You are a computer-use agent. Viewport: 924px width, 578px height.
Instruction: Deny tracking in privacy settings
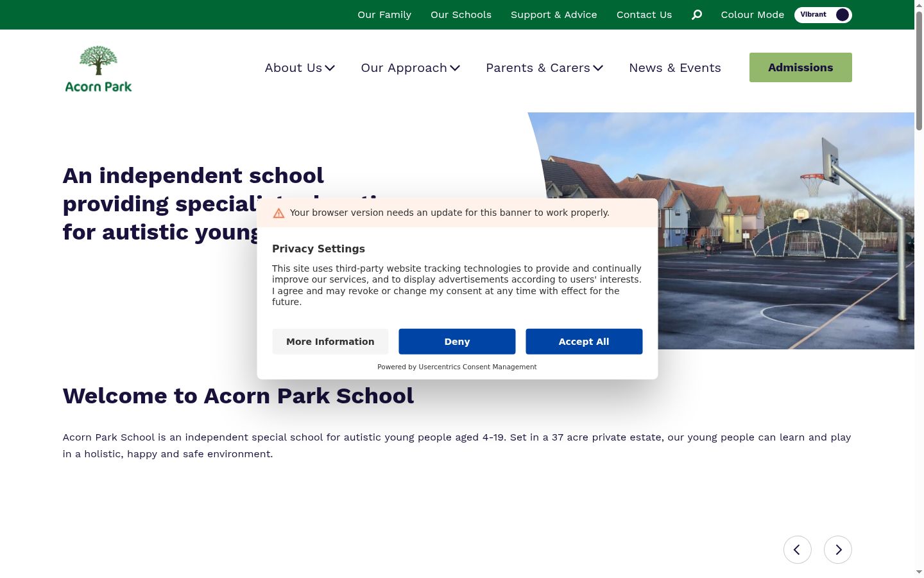point(457,342)
